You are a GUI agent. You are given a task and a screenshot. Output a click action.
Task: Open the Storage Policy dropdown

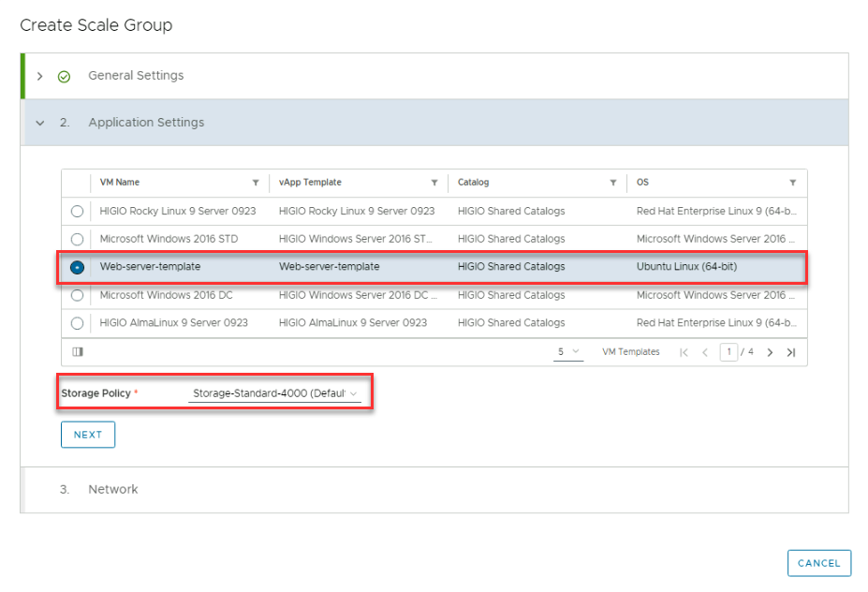274,393
